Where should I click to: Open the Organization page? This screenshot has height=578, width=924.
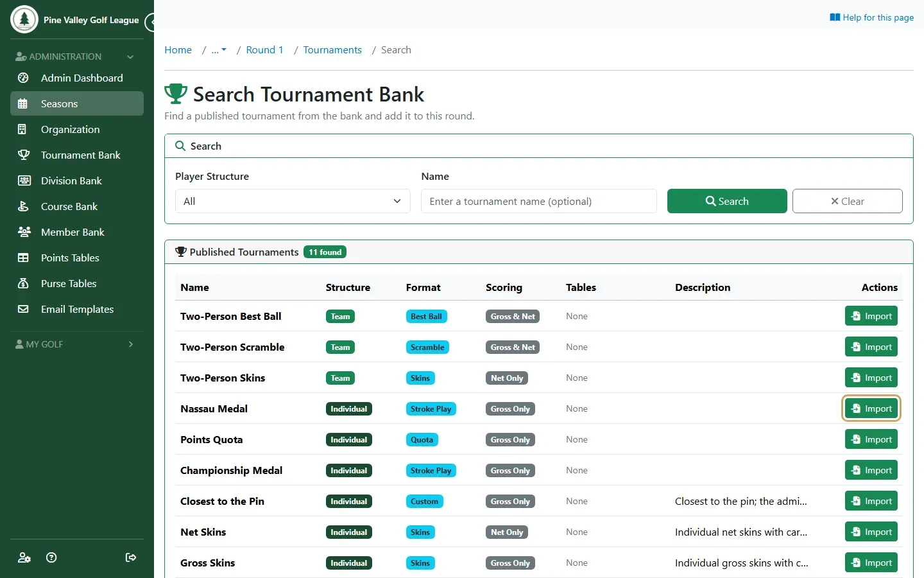[x=77, y=129]
